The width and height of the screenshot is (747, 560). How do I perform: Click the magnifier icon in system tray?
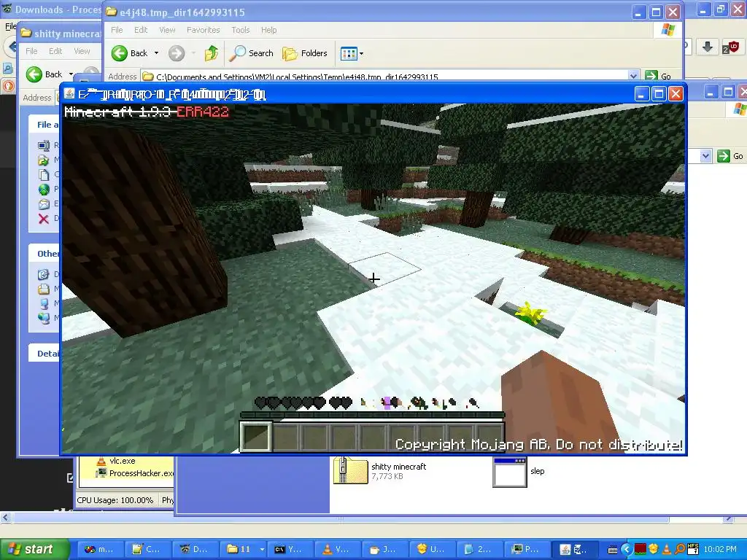pyautogui.click(x=680, y=550)
